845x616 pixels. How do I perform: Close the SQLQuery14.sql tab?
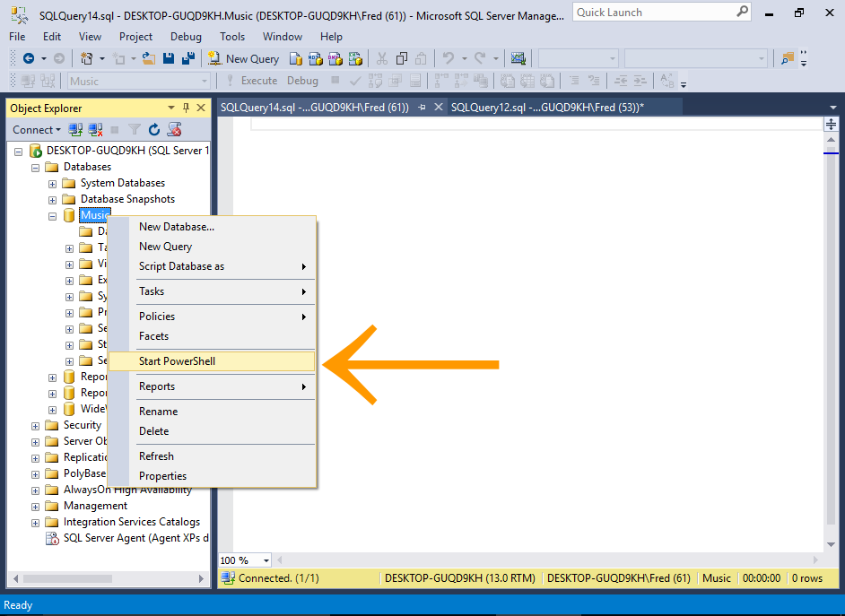click(438, 107)
